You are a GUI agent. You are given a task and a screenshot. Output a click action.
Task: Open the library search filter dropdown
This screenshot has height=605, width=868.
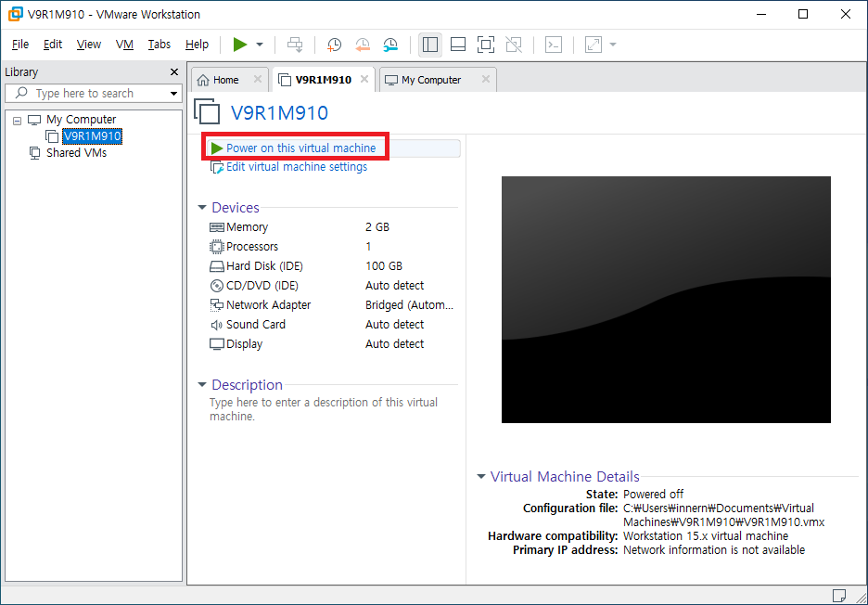173,93
